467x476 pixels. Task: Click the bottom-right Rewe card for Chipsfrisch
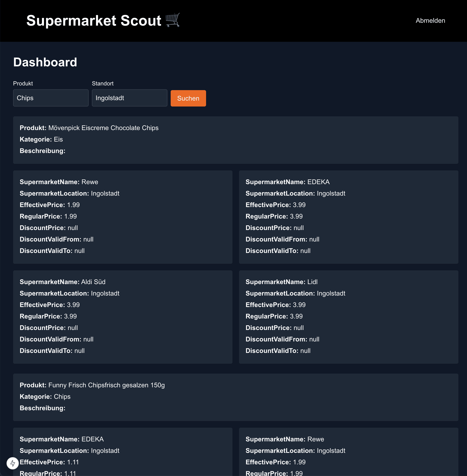point(348,452)
